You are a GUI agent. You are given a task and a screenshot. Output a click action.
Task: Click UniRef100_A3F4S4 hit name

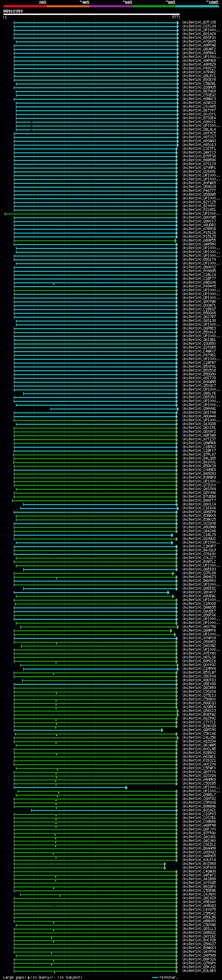tap(199, 867)
